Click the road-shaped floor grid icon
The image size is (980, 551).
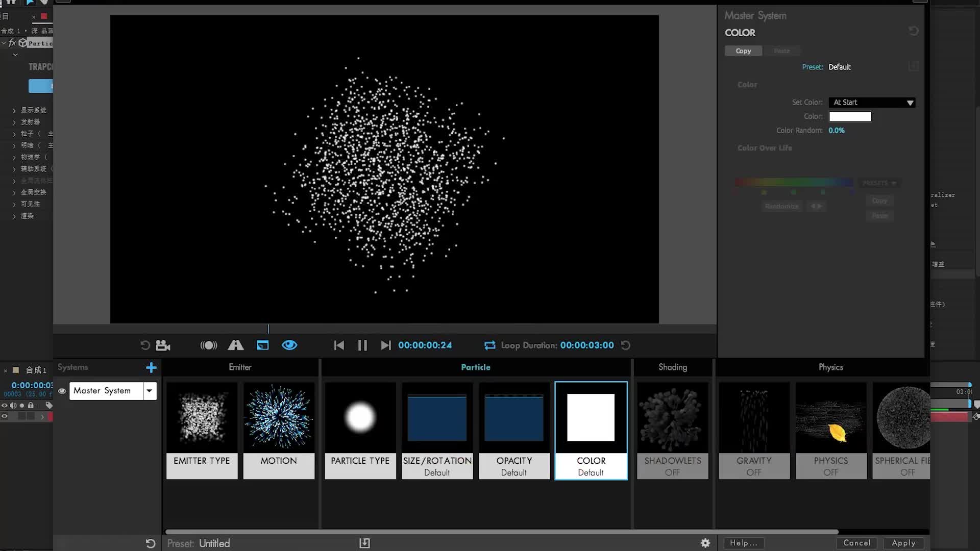tap(235, 345)
